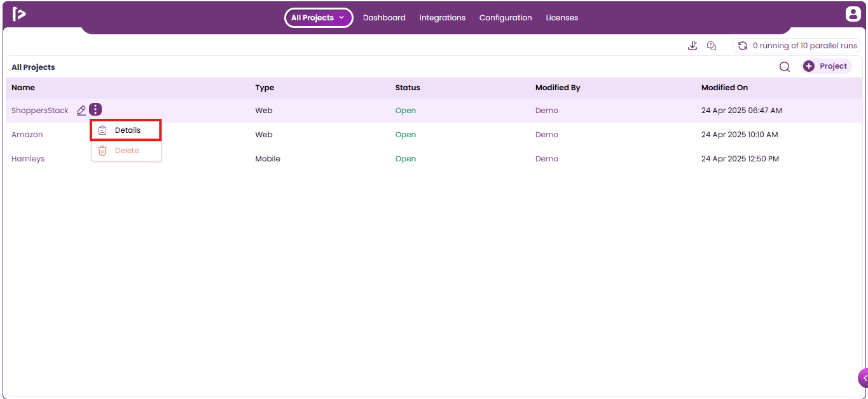Click the Demo link in the Amazon row
The height and width of the screenshot is (399, 868).
(547, 135)
